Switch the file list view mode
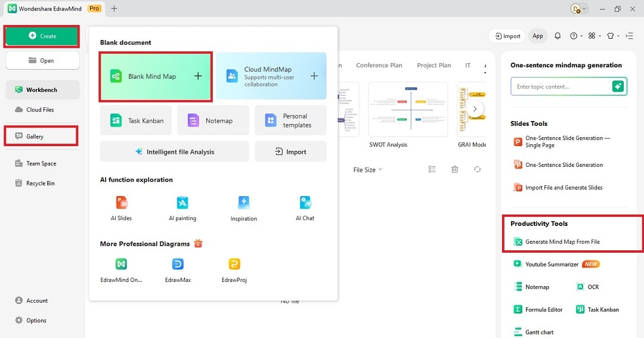The width and height of the screenshot is (644, 338). (x=432, y=169)
